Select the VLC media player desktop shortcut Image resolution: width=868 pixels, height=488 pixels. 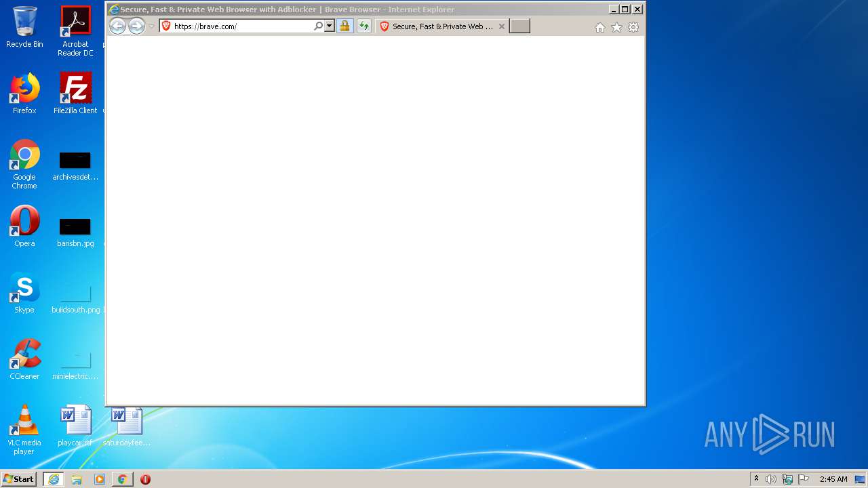[24, 430]
